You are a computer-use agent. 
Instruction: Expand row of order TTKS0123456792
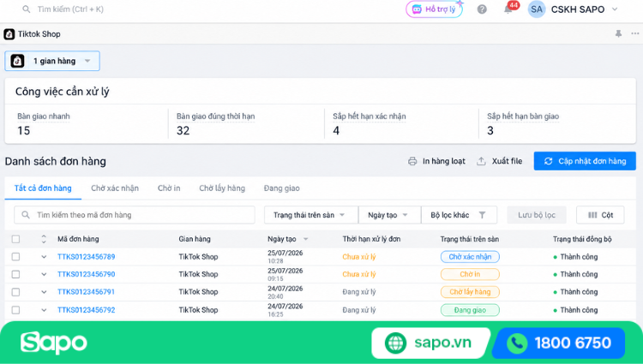click(44, 310)
